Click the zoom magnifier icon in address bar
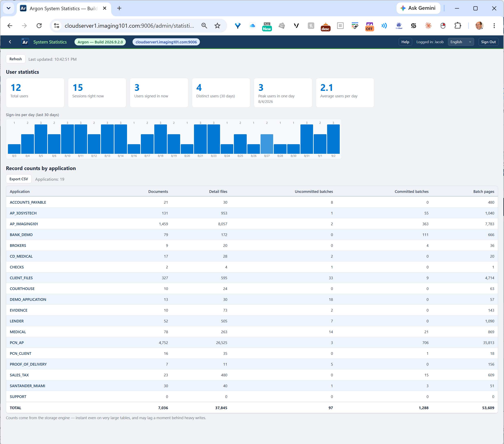Viewport: 504px width, 444px height. point(204,26)
